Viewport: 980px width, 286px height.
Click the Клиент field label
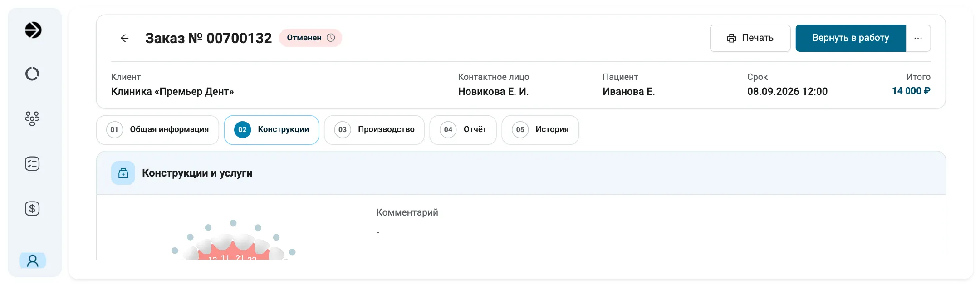click(126, 77)
